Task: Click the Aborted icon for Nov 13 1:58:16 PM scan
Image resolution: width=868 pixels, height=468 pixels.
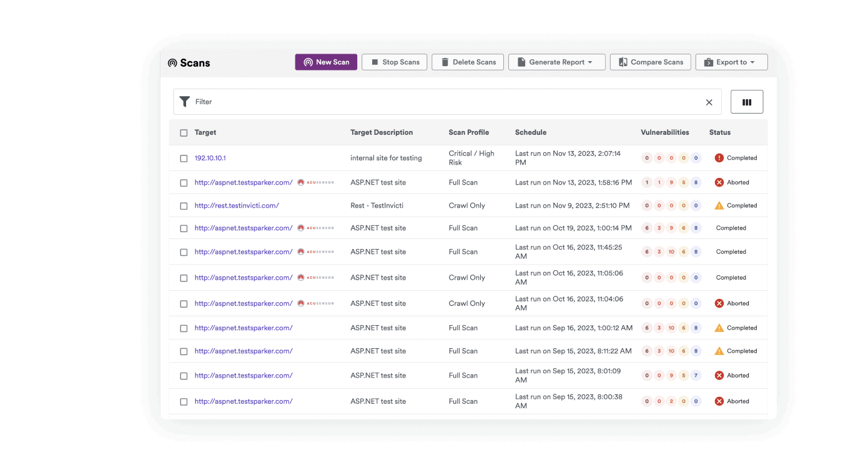Action: pyautogui.click(x=719, y=183)
